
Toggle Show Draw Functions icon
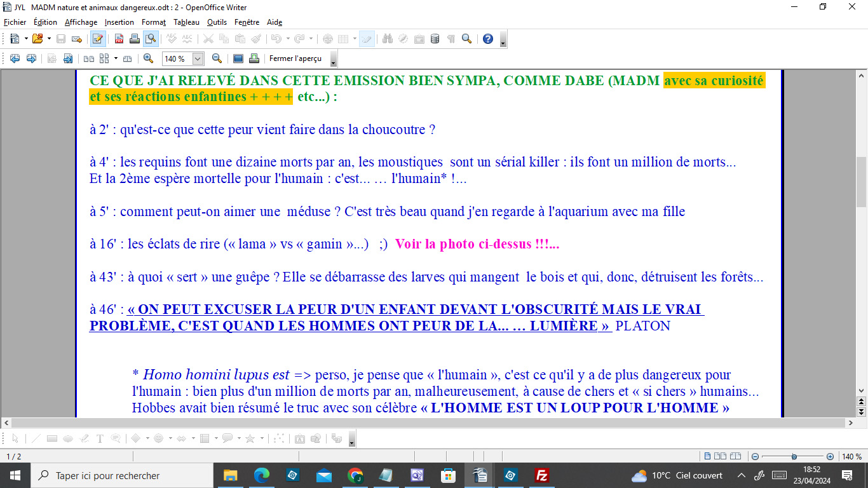(x=367, y=39)
